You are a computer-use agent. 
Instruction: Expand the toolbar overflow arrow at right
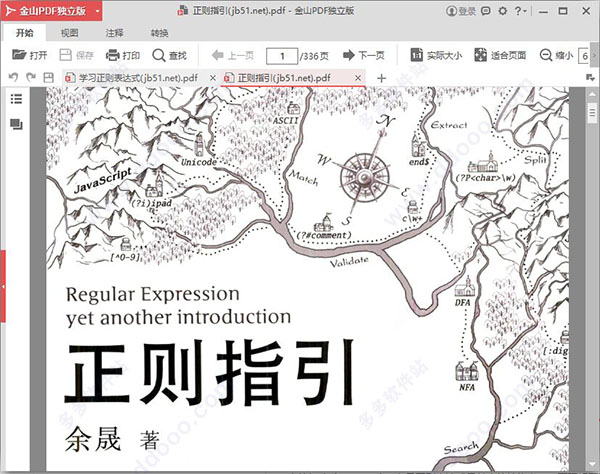(595, 55)
